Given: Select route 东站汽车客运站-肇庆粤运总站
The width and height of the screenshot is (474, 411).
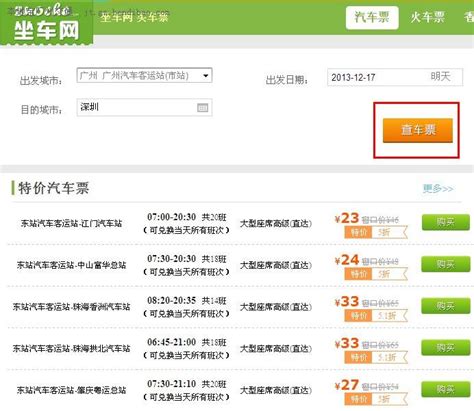Looking at the screenshot, I should (x=71, y=390).
